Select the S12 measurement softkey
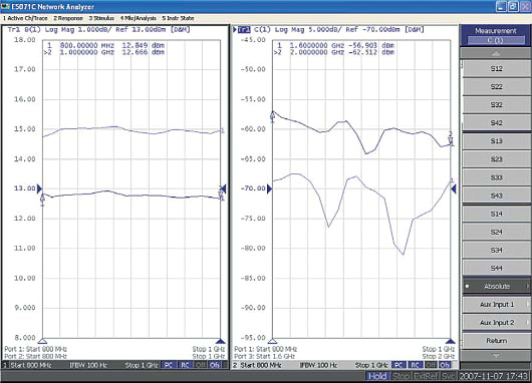This screenshot has height=383, width=532. pos(496,69)
